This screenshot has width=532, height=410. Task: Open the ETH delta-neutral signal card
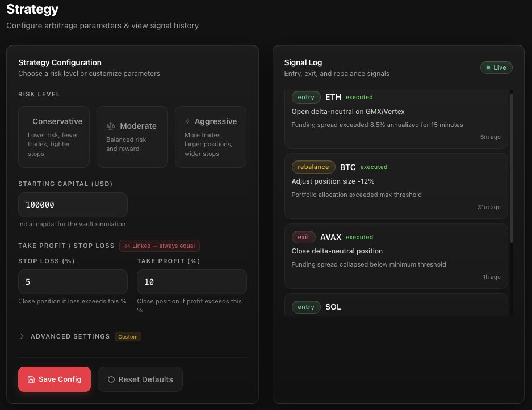pyautogui.click(x=396, y=119)
